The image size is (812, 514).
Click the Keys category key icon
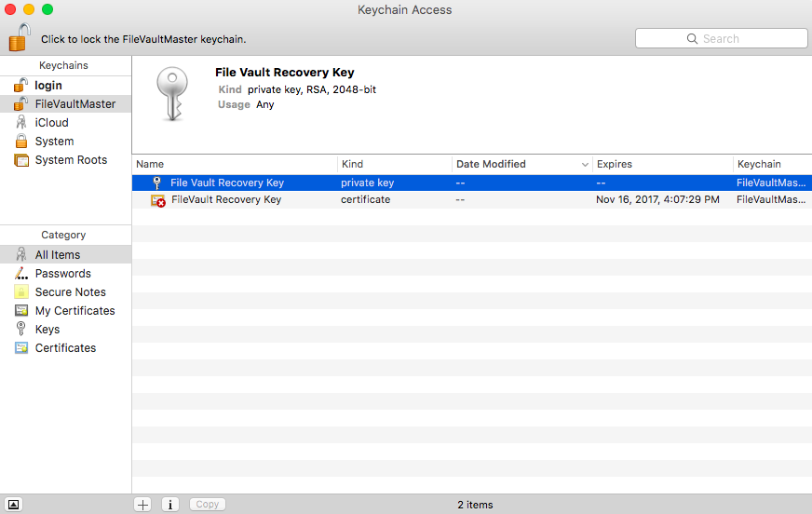pyautogui.click(x=20, y=329)
